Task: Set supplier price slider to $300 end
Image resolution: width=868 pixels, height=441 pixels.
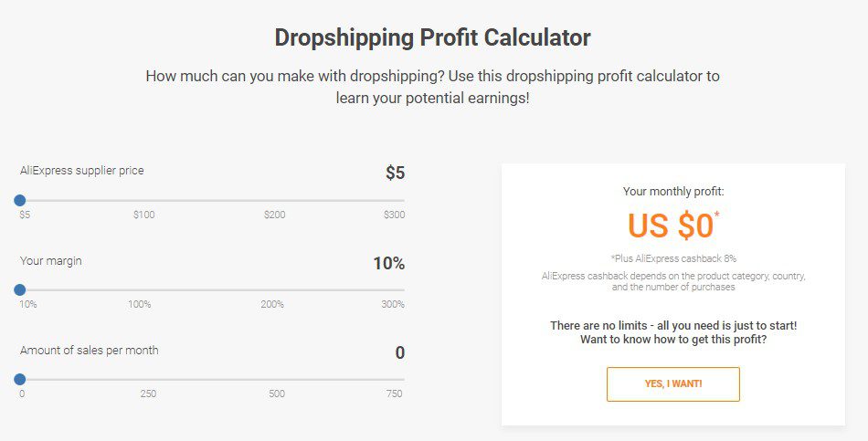Action: (x=404, y=200)
